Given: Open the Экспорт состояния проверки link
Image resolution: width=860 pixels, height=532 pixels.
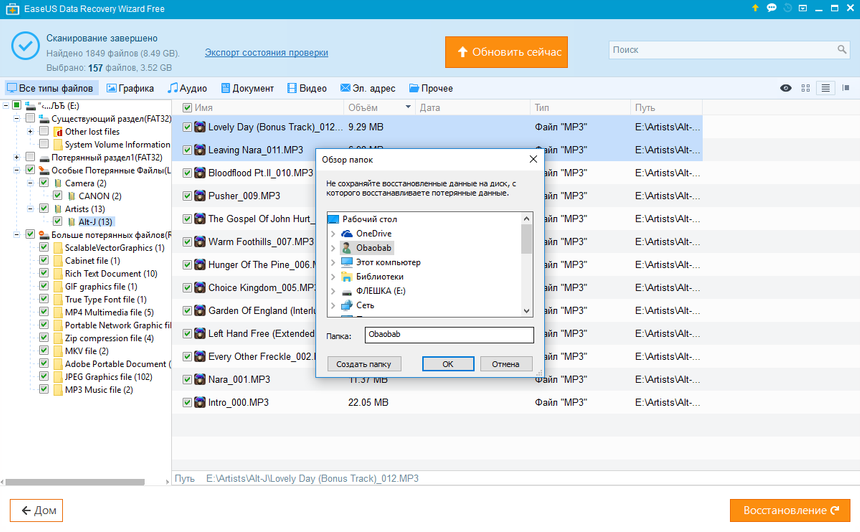Looking at the screenshot, I should [265, 52].
